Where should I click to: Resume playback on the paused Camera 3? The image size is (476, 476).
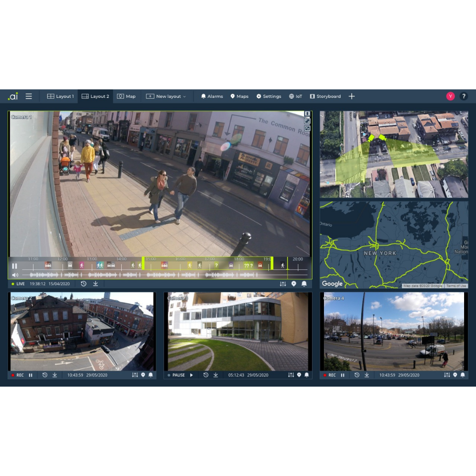[x=191, y=375]
